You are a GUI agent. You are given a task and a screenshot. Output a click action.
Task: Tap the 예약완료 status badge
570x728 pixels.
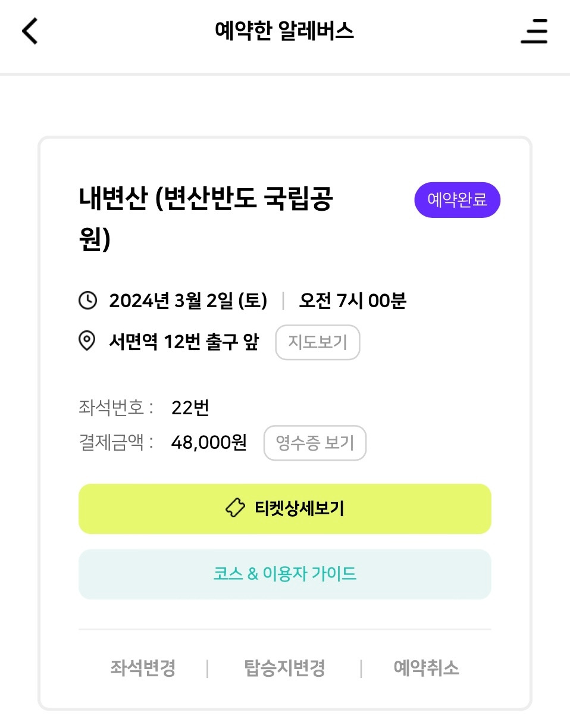[458, 200]
